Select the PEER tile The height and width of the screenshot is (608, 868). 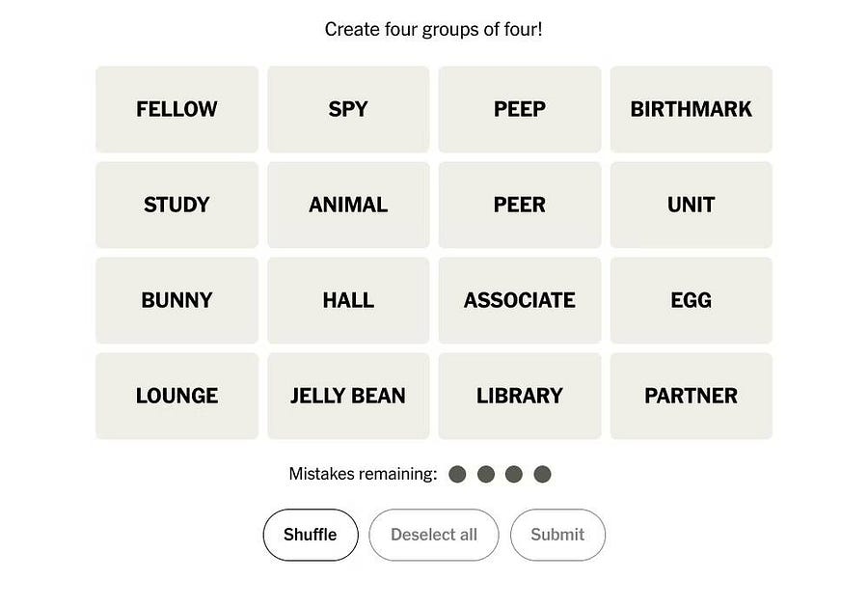point(520,205)
